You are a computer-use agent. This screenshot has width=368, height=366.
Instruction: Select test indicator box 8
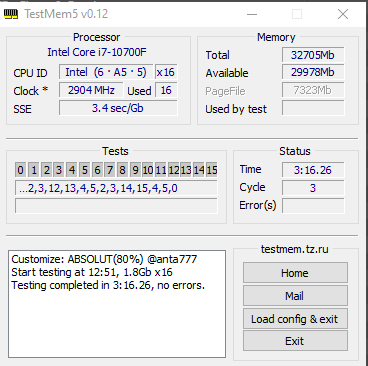(x=122, y=170)
